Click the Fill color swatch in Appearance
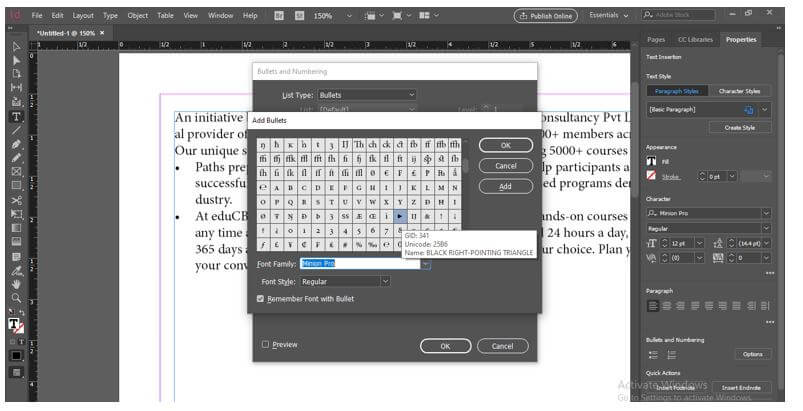The height and width of the screenshot is (411, 803). [x=651, y=162]
